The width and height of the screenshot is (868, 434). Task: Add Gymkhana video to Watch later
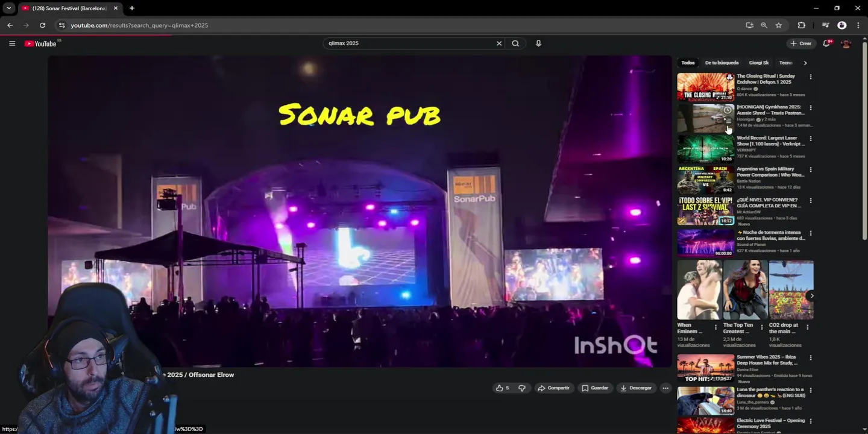pos(728,110)
